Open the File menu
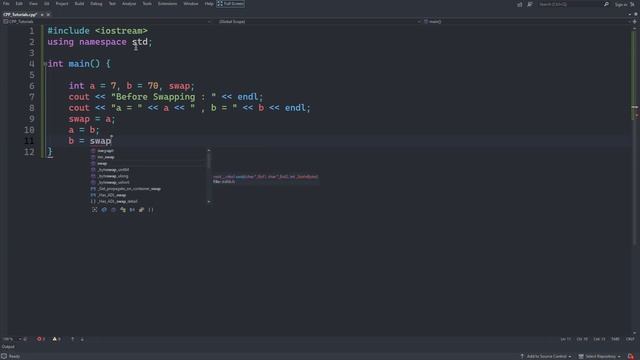Screen dimensions: 640x360 6,4
